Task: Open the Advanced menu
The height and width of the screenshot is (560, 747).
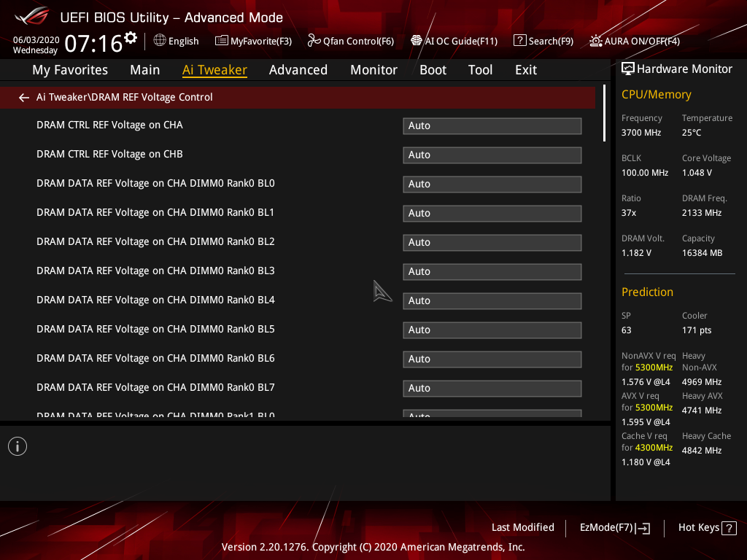Action: coord(298,69)
